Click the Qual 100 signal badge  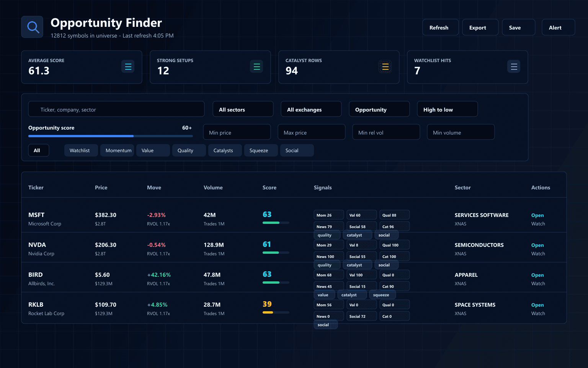click(394, 245)
